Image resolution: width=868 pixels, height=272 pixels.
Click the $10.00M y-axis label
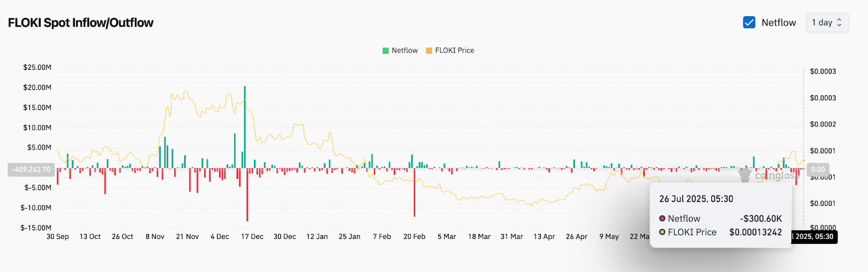click(x=37, y=127)
